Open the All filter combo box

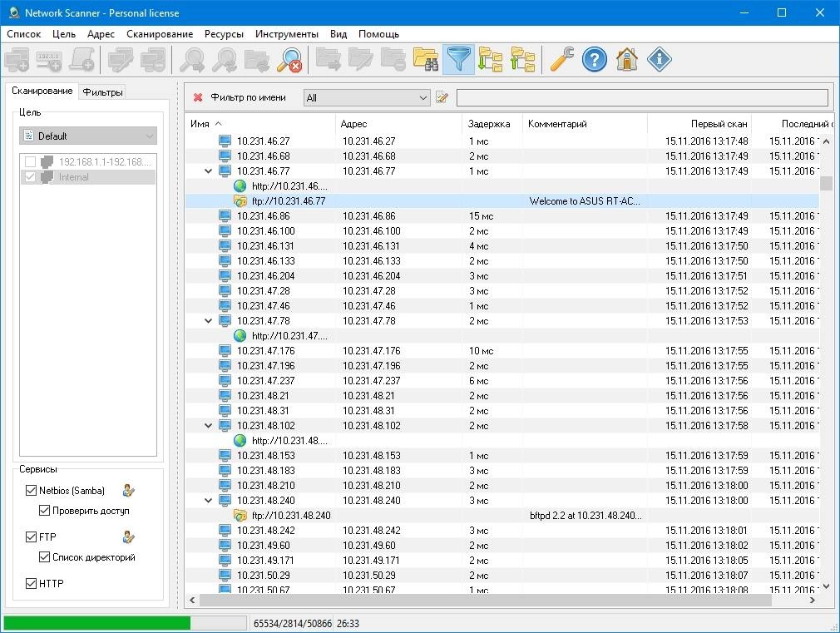point(367,97)
